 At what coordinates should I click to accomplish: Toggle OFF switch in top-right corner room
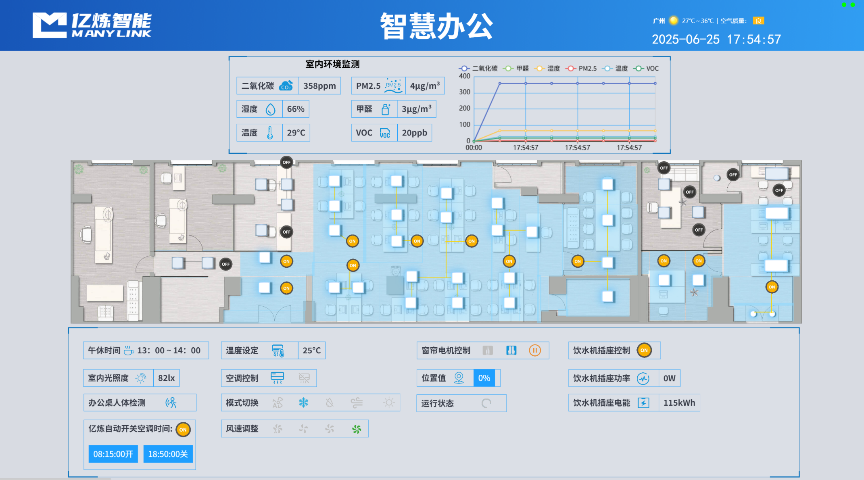779,190
